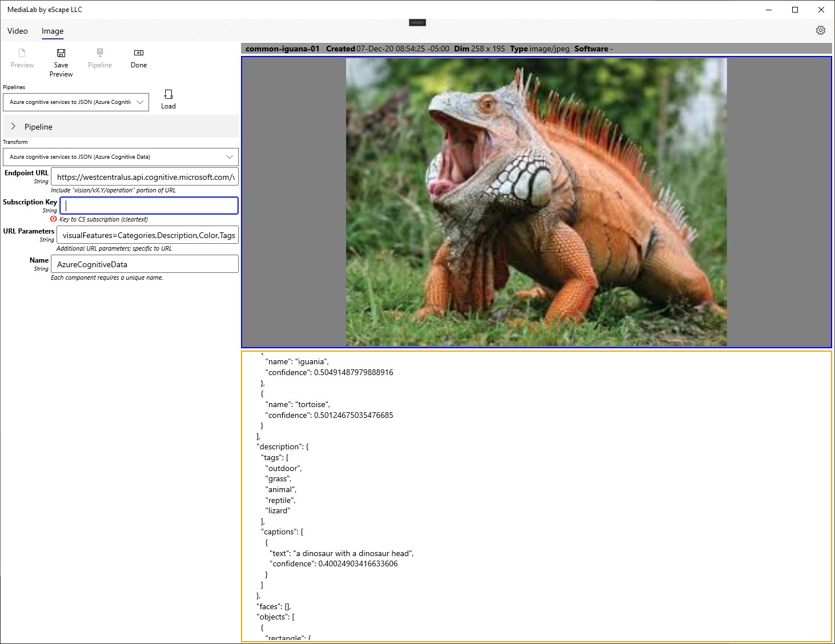Maximize the MediaLab window
835x644 pixels.
click(x=795, y=10)
